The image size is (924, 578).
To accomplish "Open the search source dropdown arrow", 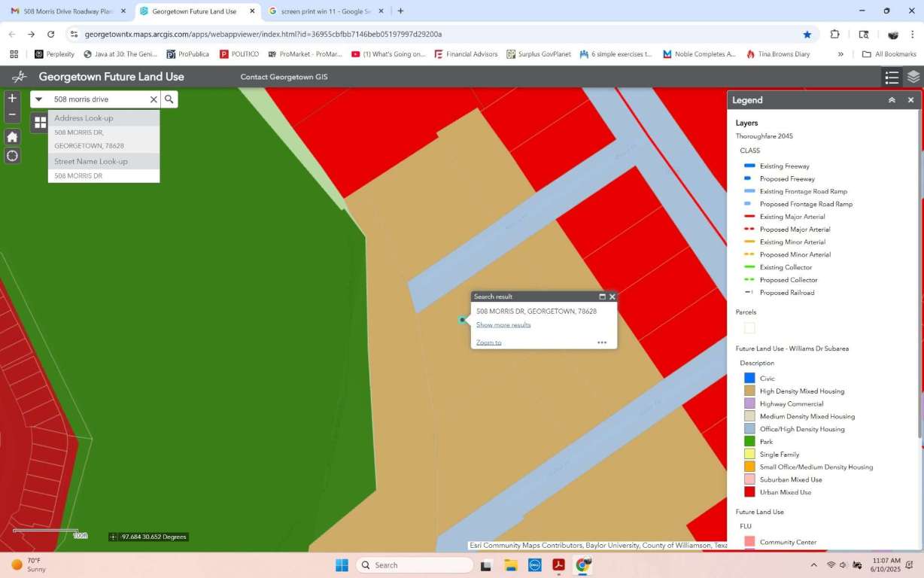I will tap(39, 99).
